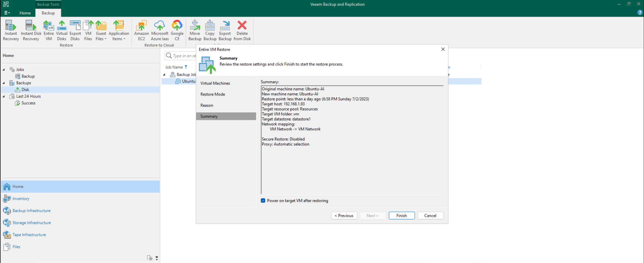Open the Home view in navigation pane
The height and width of the screenshot is (263, 644).
click(x=80, y=186)
